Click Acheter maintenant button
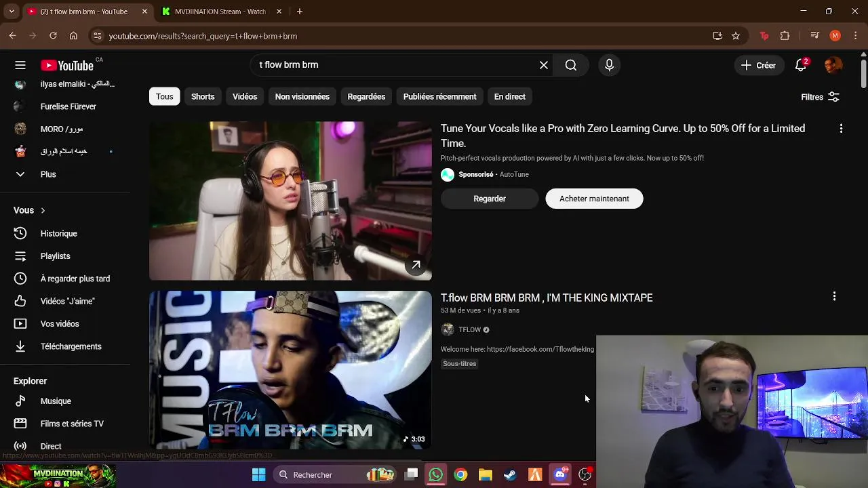Image resolution: width=868 pixels, height=488 pixels. 594,199
